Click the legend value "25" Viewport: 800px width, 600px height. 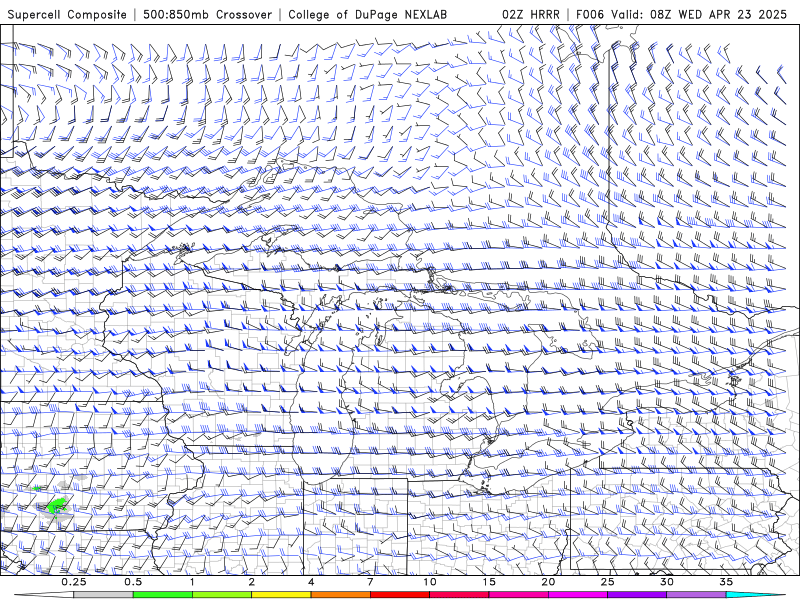pos(608,582)
